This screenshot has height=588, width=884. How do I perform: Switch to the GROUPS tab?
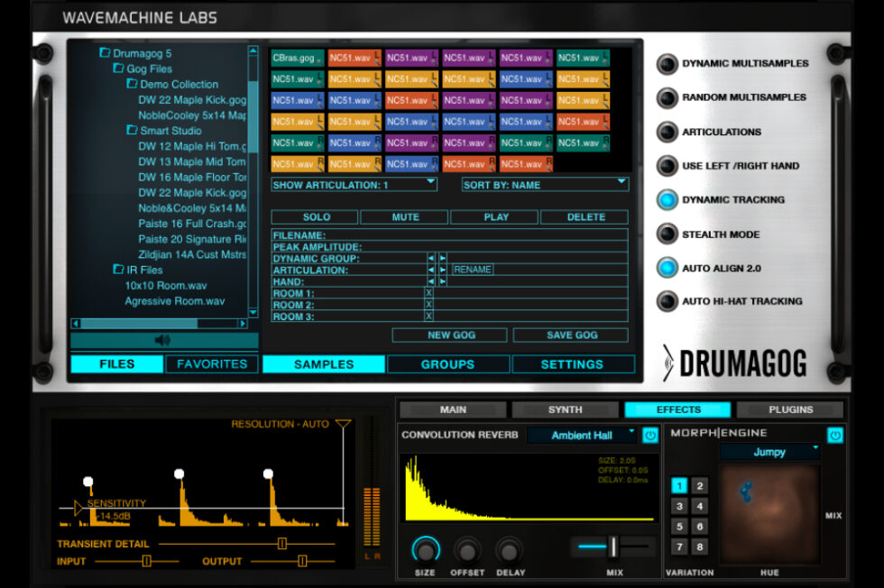(448, 364)
